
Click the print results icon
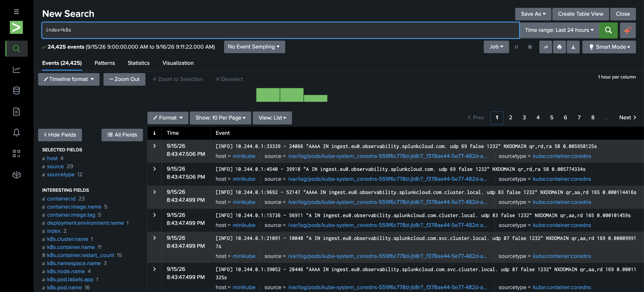pyautogui.click(x=559, y=47)
